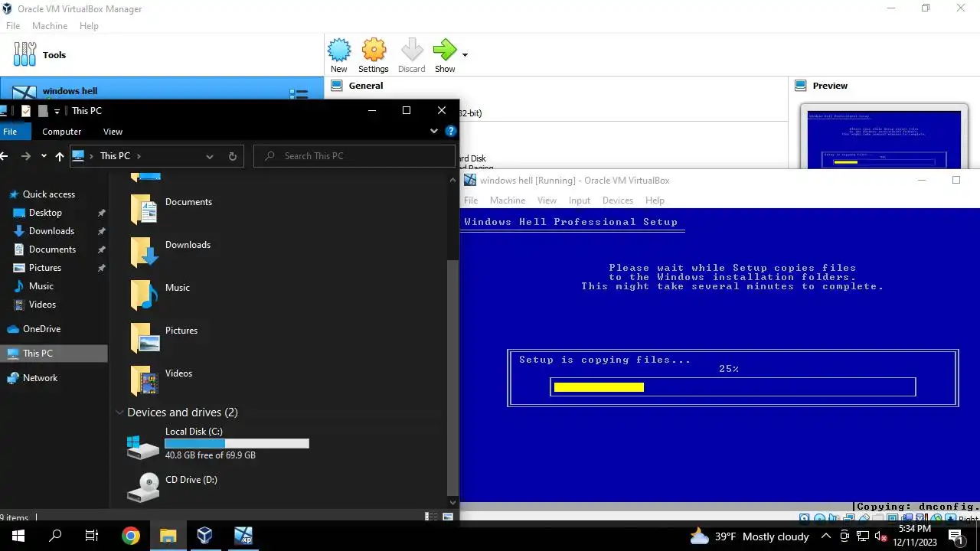
Task: Click the Forward navigation arrow in Explorer
Action: coord(26,156)
